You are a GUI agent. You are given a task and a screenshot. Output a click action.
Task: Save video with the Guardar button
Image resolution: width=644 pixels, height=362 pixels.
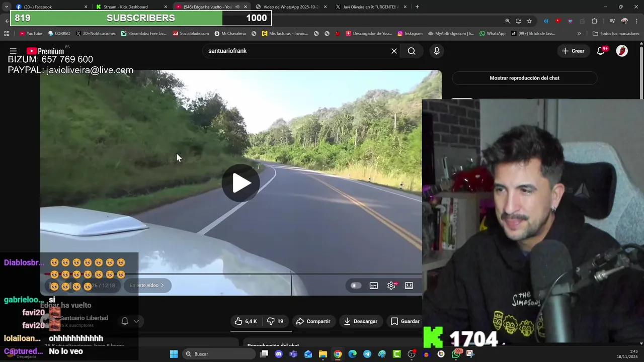(405, 321)
